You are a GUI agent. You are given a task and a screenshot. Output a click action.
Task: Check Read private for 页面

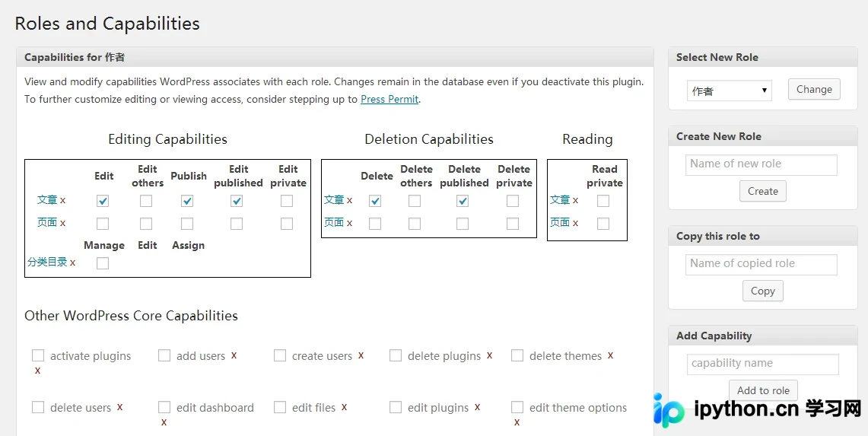click(603, 223)
